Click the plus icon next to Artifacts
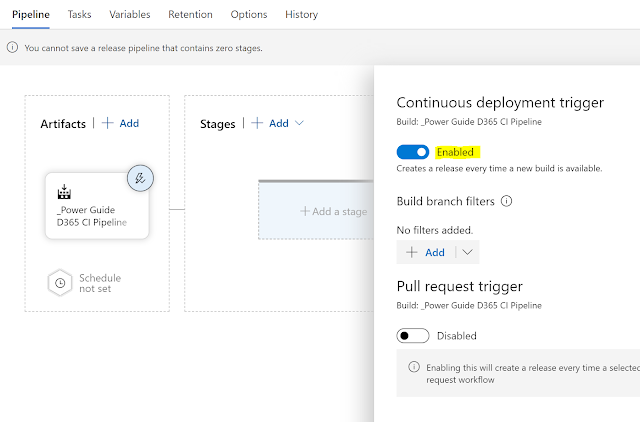The image size is (640, 422). [x=107, y=123]
